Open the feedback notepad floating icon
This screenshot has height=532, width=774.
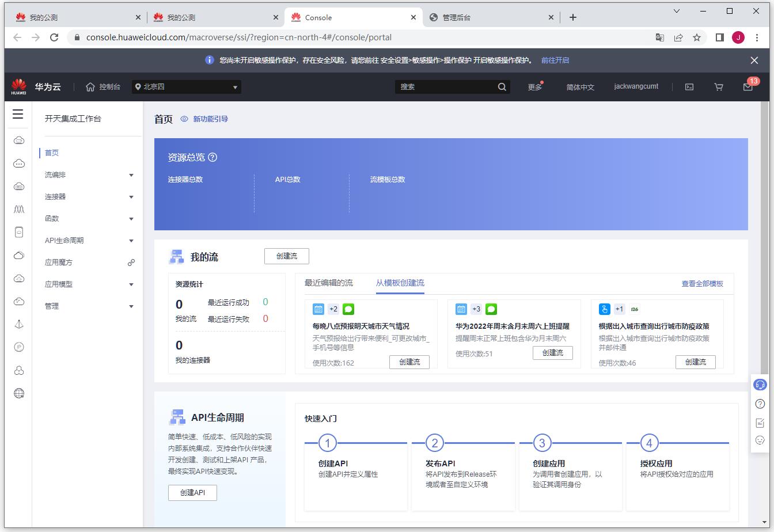(x=760, y=423)
